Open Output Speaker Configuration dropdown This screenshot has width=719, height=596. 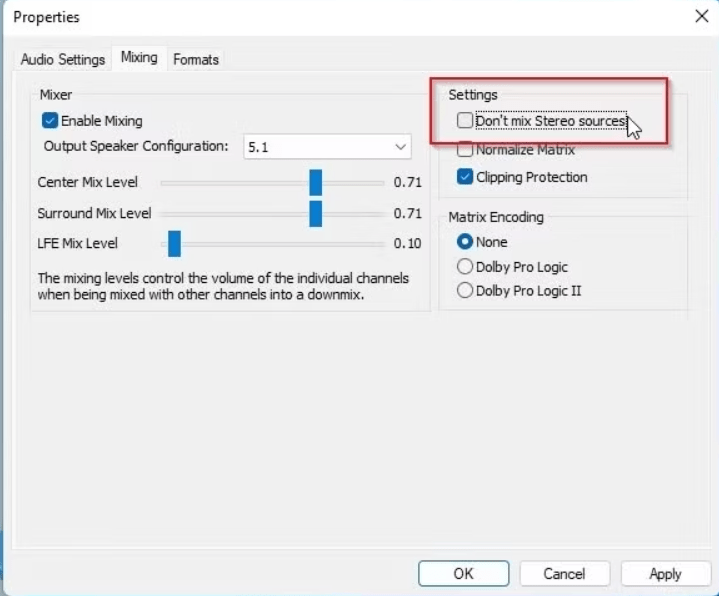click(327, 147)
